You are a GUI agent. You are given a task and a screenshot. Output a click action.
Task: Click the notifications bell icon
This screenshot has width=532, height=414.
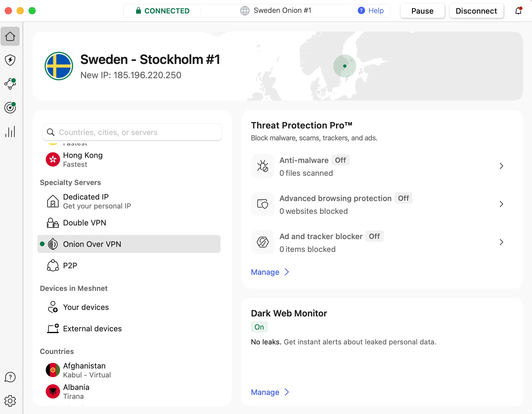pos(518,11)
